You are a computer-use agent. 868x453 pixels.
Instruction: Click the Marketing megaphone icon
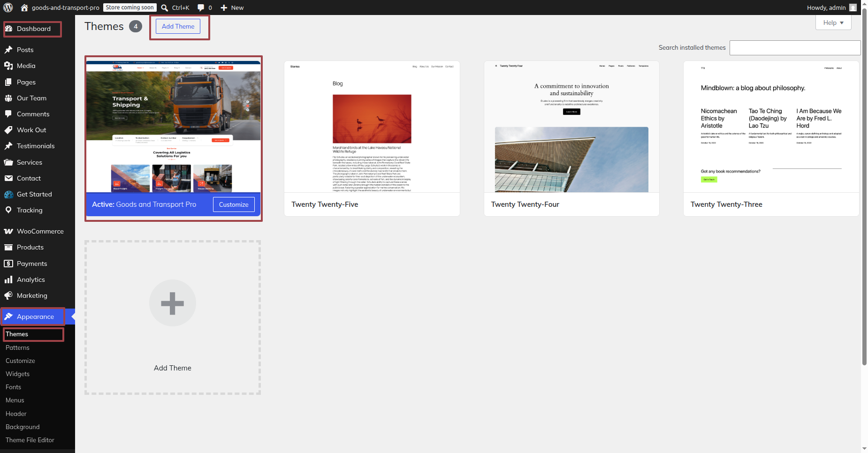(8, 295)
